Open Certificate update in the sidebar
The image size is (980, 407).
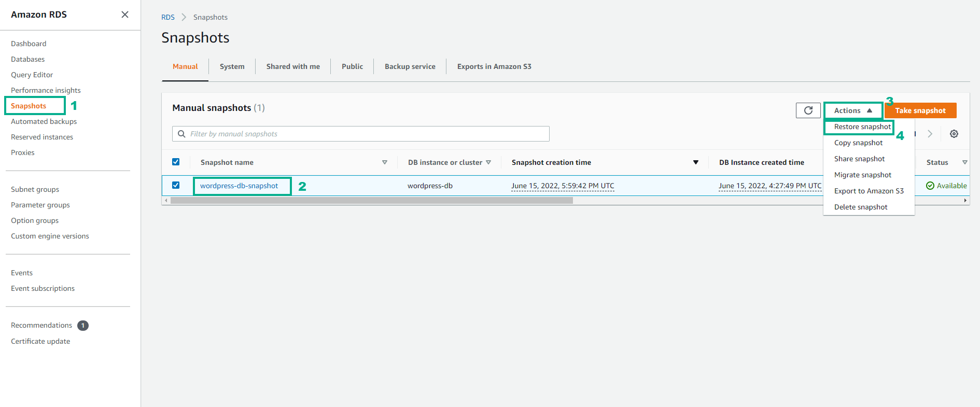pyautogui.click(x=40, y=341)
